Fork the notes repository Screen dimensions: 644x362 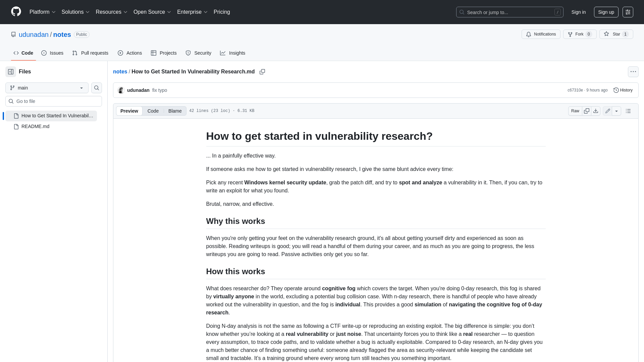coord(579,34)
